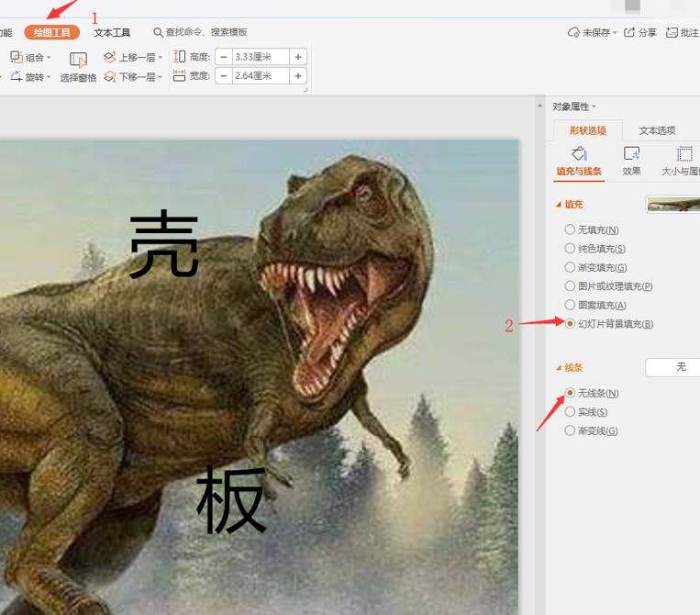Select the 渐变线(G) radio button
This screenshot has width=700, height=615.
point(570,430)
